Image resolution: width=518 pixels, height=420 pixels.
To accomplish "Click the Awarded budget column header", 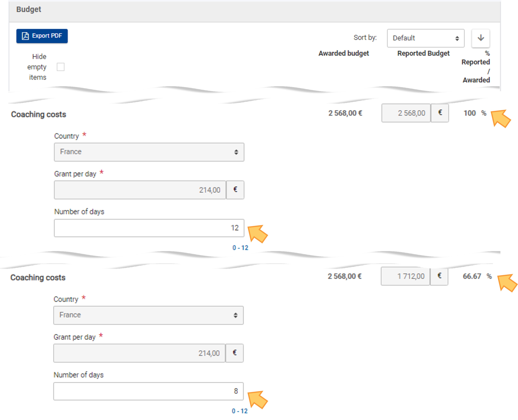I will tap(344, 53).
